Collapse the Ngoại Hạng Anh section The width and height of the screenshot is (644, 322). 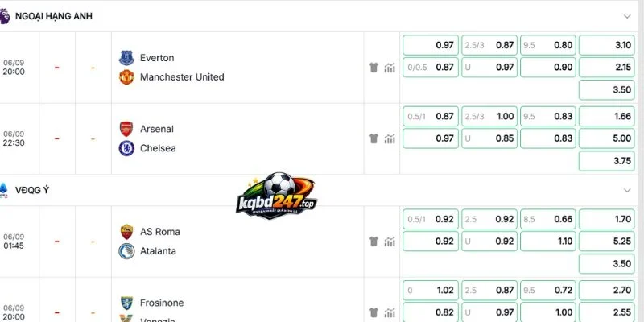click(627, 16)
